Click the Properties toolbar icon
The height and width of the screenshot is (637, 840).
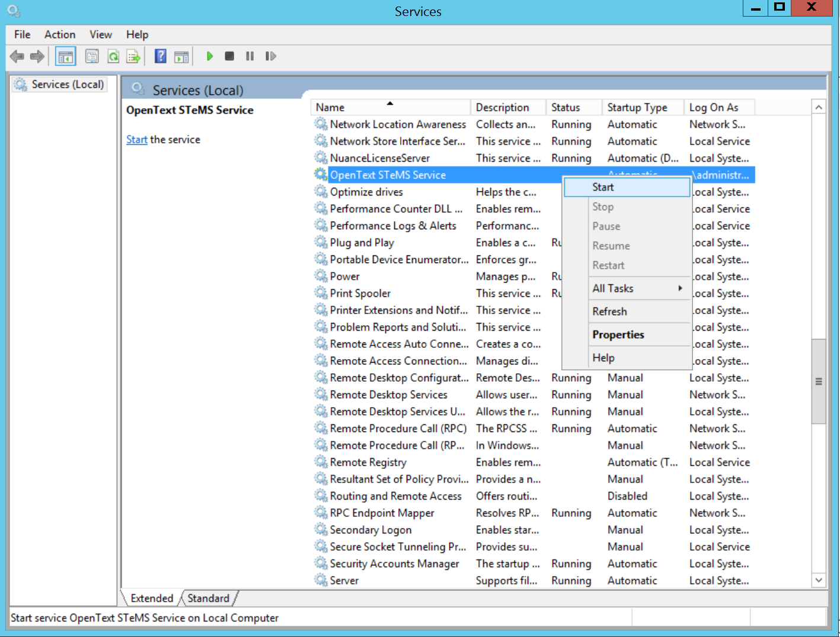coord(92,57)
